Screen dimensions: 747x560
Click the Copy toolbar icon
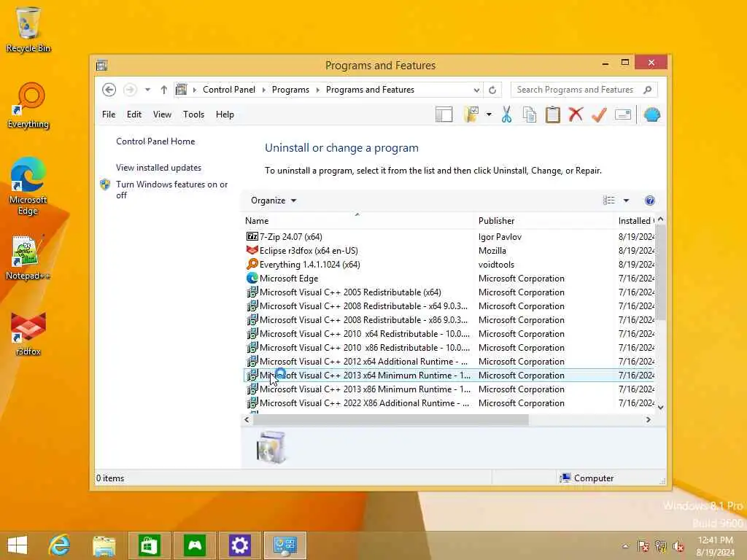click(530, 114)
